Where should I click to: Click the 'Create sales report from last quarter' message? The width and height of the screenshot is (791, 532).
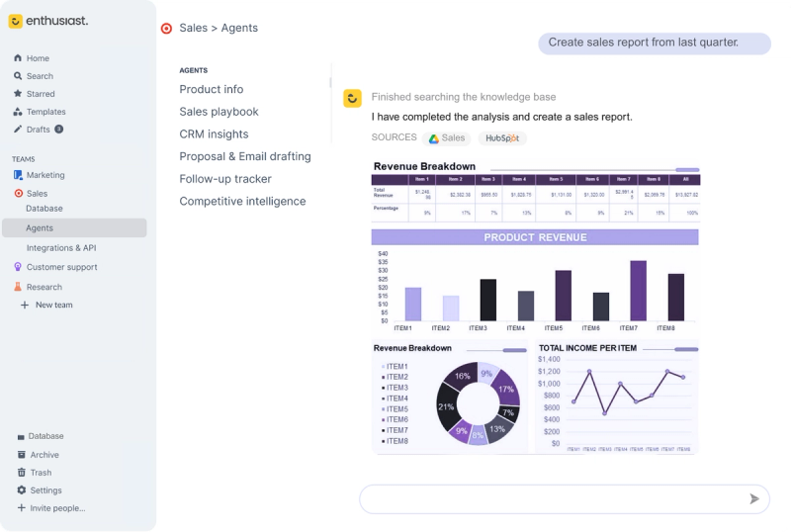coord(655,43)
